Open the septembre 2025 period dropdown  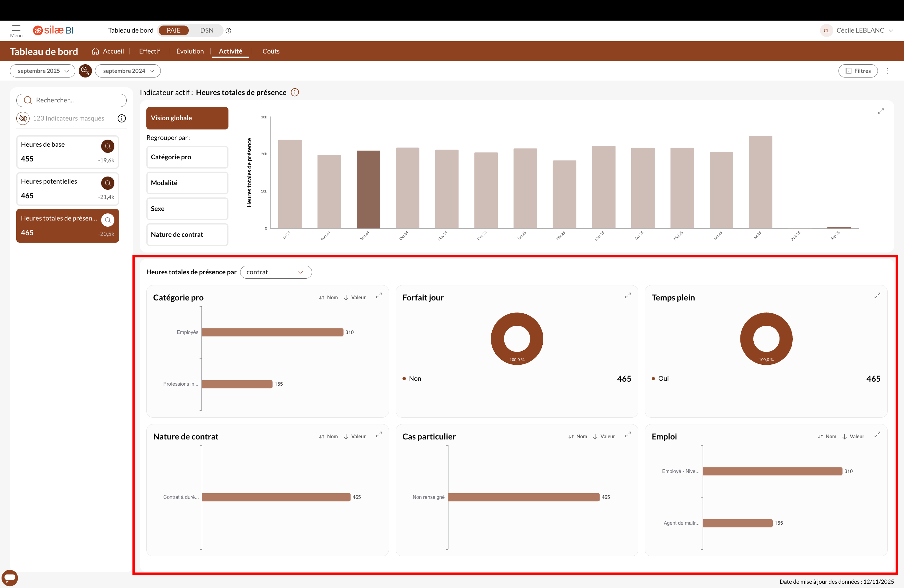click(x=42, y=71)
